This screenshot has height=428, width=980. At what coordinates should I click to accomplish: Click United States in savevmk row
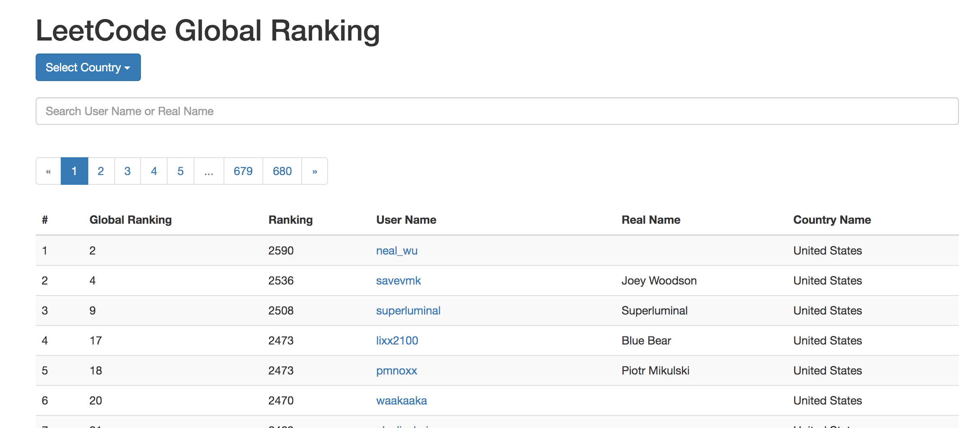click(827, 280)
